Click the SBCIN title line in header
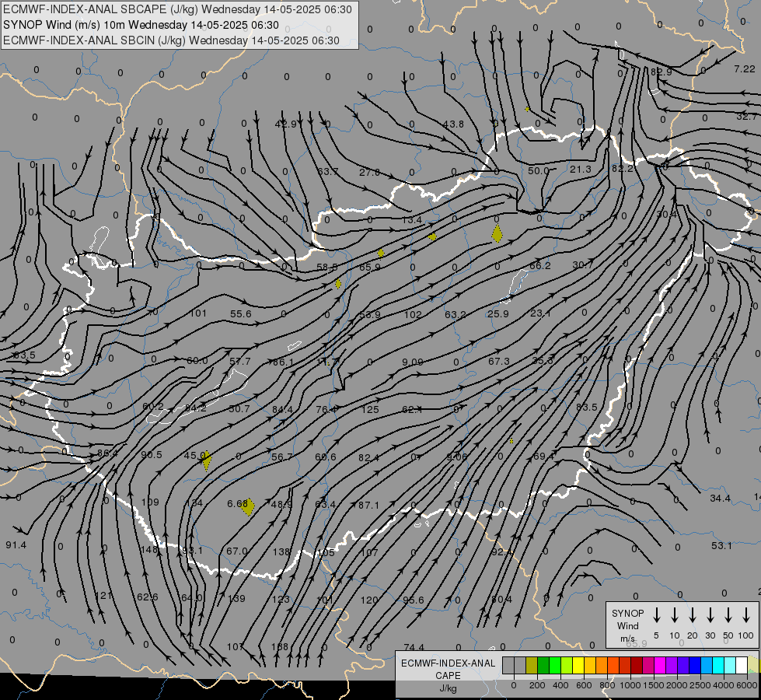The width and height of the screenshot is (761, 700). [171, 40]
